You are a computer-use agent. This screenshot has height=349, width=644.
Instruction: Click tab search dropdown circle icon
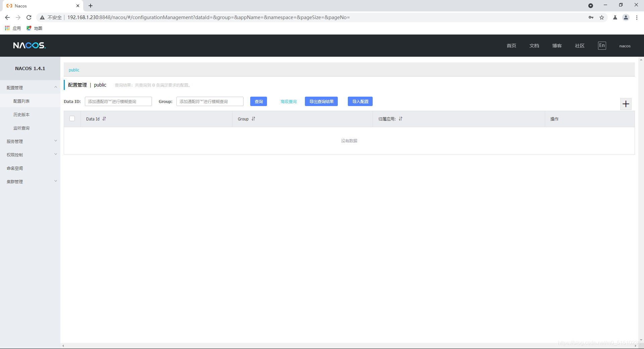[591, 6]
